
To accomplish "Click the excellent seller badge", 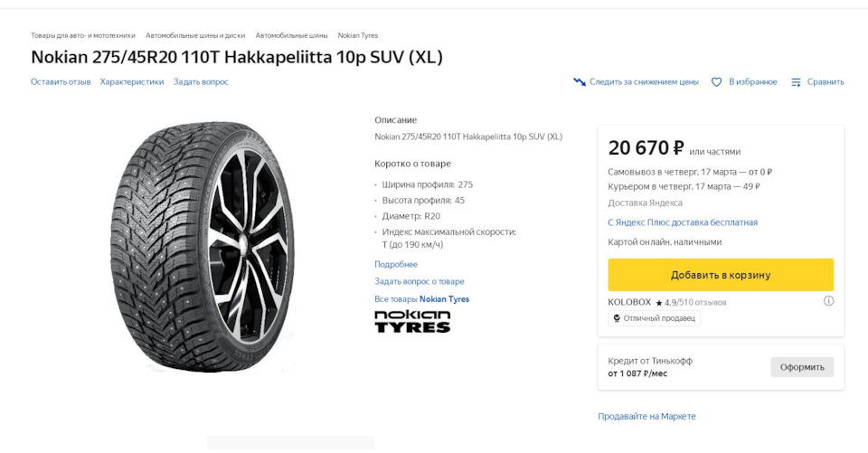I will 654,318.
